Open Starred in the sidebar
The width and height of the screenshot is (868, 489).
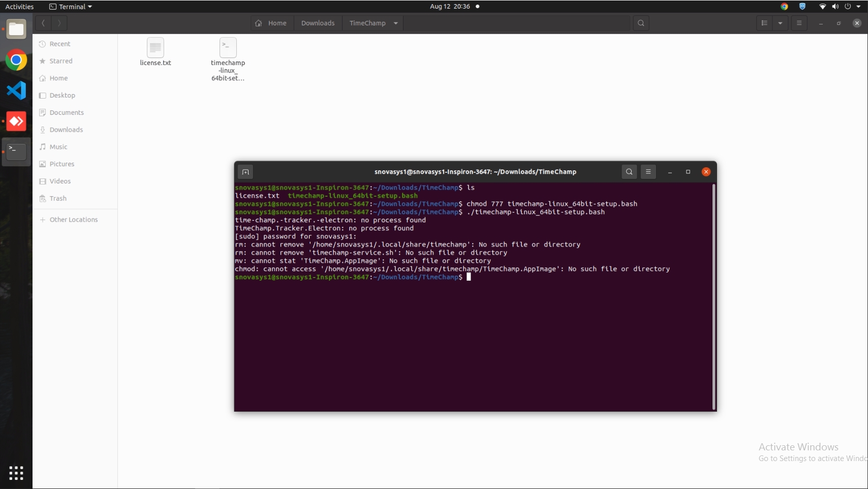[75, 61]
